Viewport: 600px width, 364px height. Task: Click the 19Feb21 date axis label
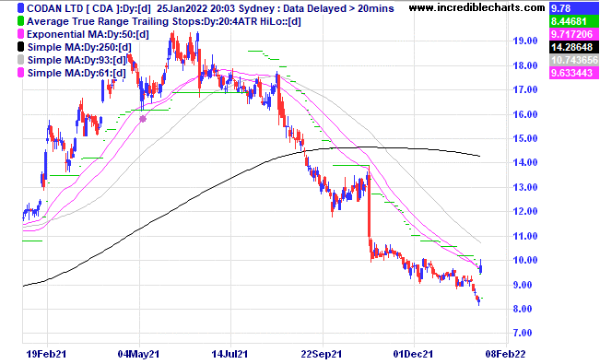[x=46, y=354]
